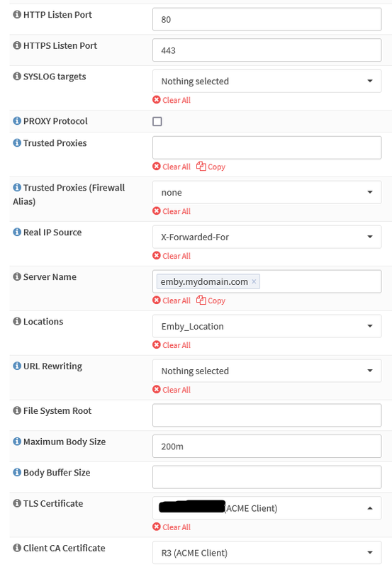Clear All under URL Rewriting
Screen dimensions: 392x567
point(172,389)
